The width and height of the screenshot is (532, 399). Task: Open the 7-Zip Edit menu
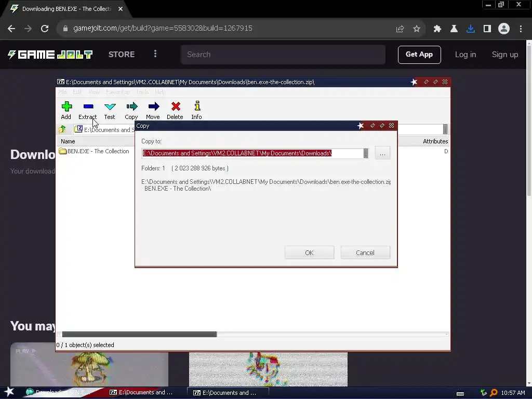77,92
